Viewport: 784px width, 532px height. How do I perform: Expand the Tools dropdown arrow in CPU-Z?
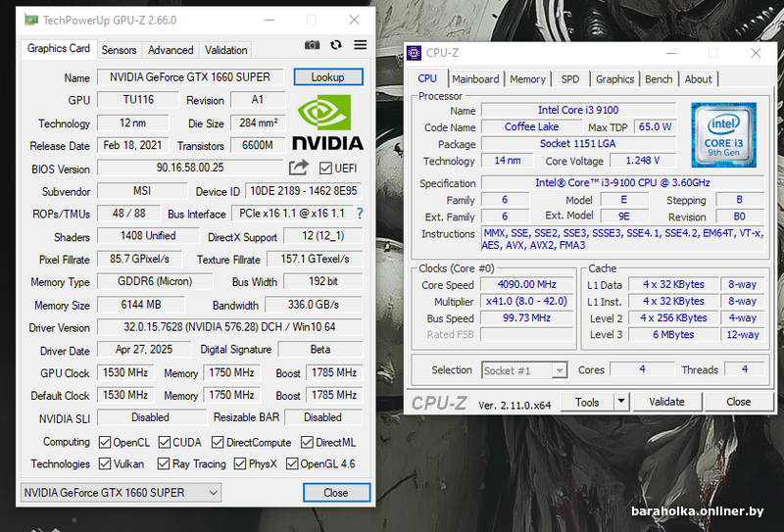coord(621,402)
